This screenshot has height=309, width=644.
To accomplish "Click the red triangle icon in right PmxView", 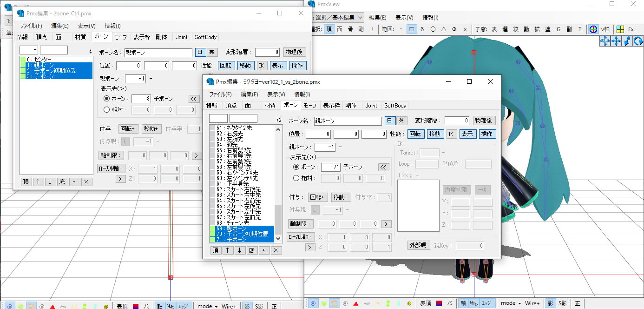I will click(x=356, y=303).
